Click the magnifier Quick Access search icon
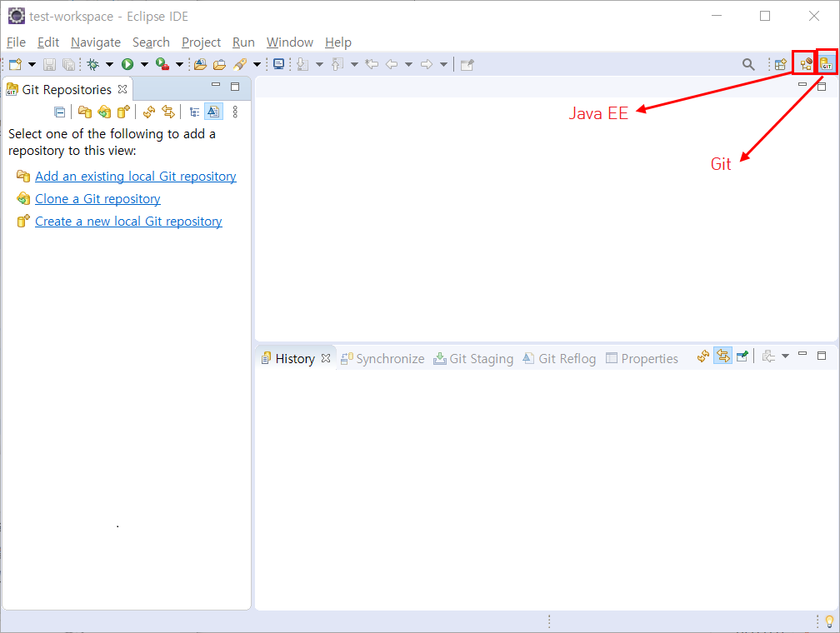The height and width of the screenshot is (633, 840). click(x=748, y=65)
